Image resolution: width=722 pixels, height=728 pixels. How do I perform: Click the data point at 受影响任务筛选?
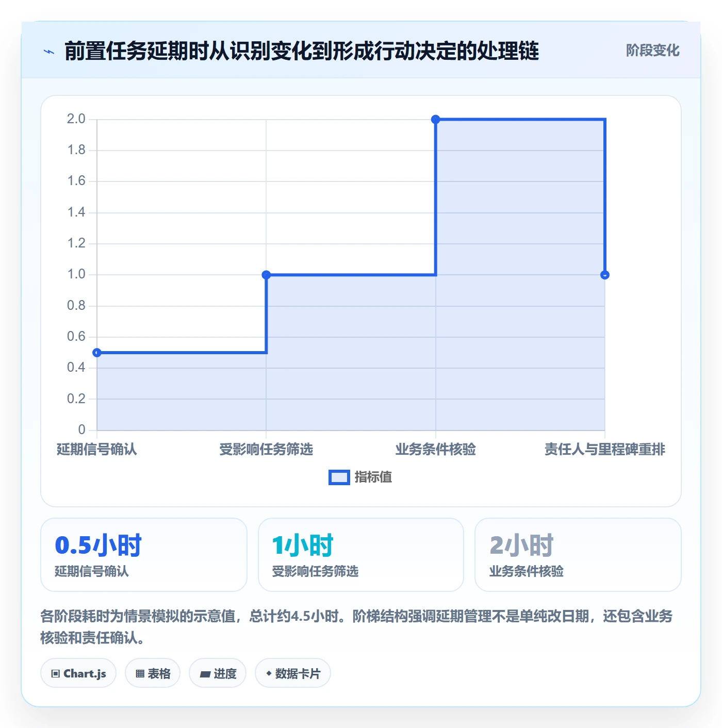coord(266,275)
